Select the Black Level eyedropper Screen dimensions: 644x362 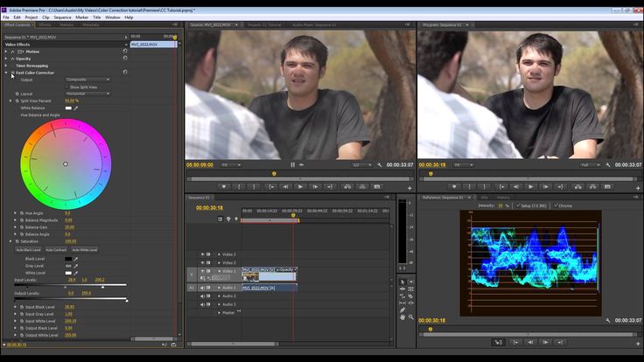pyautogui.click(x=75, y=259)
